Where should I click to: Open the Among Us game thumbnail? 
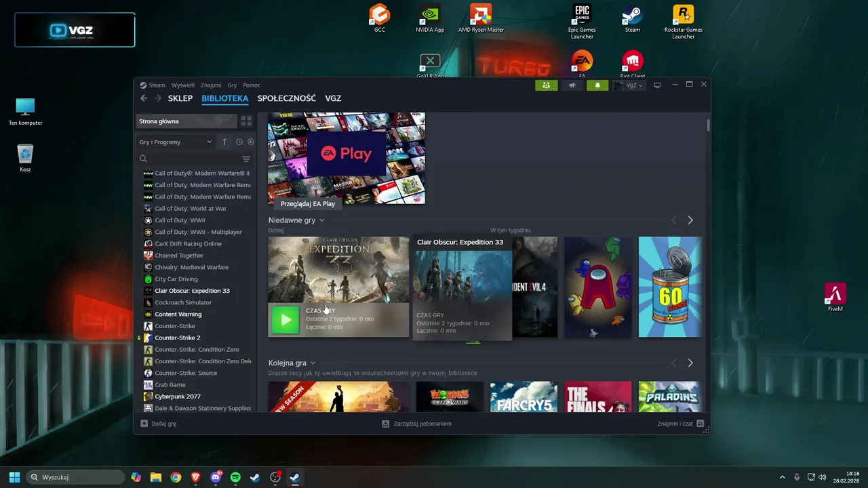tap(598, 287)
